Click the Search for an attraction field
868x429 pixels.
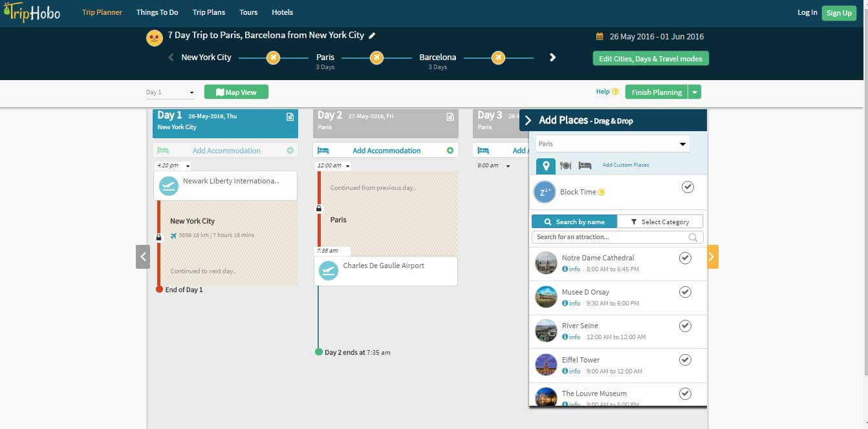pos(617,237)
